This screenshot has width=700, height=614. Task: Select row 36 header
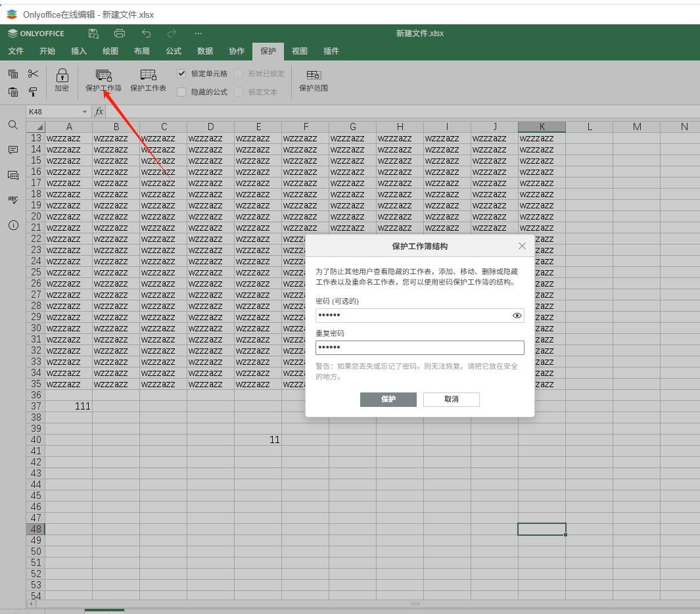[35, 395]
